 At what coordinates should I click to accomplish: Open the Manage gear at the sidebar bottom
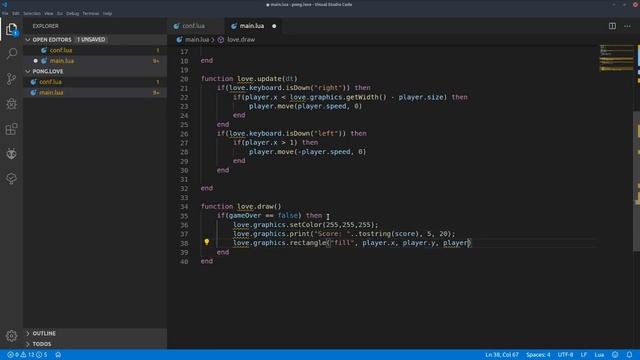point(11,336)
